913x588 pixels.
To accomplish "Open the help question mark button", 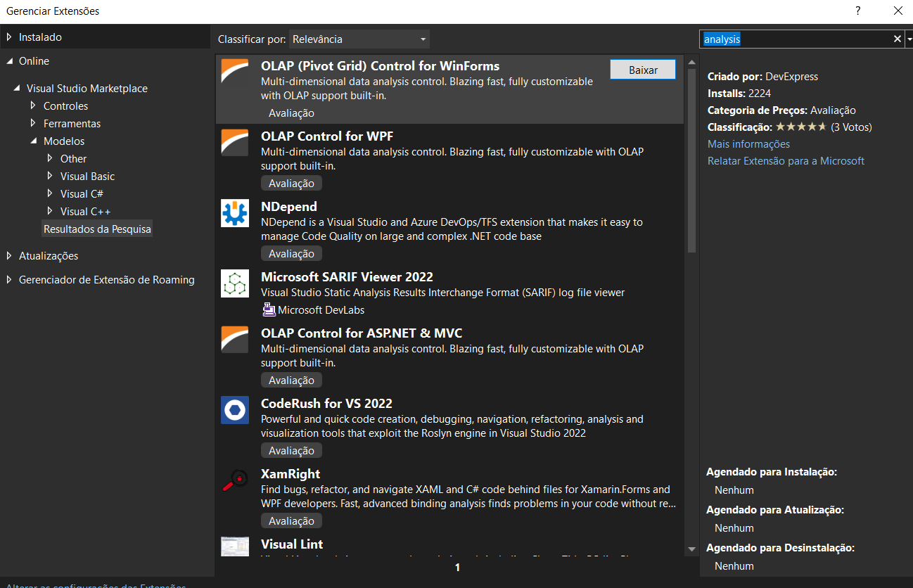I will point(857,11).
